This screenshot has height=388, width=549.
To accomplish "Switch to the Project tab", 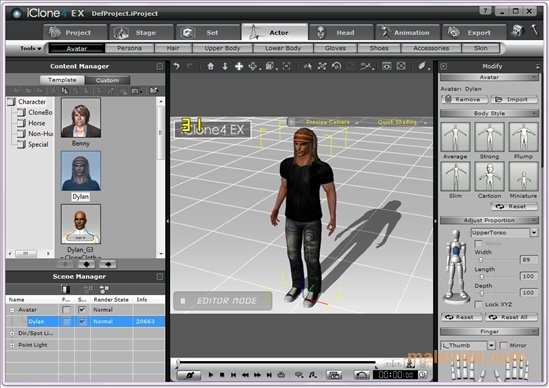I will tap(75, 33).
